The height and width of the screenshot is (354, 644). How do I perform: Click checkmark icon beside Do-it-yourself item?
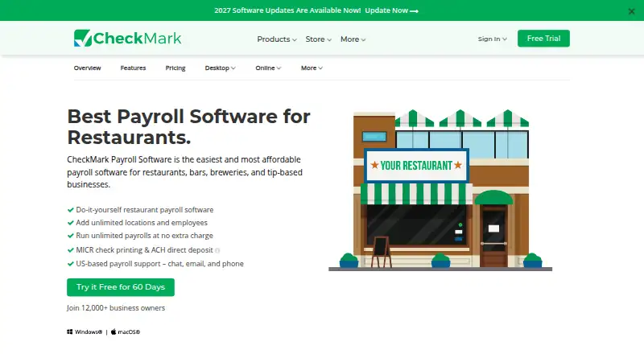click(x=70, y=210)
